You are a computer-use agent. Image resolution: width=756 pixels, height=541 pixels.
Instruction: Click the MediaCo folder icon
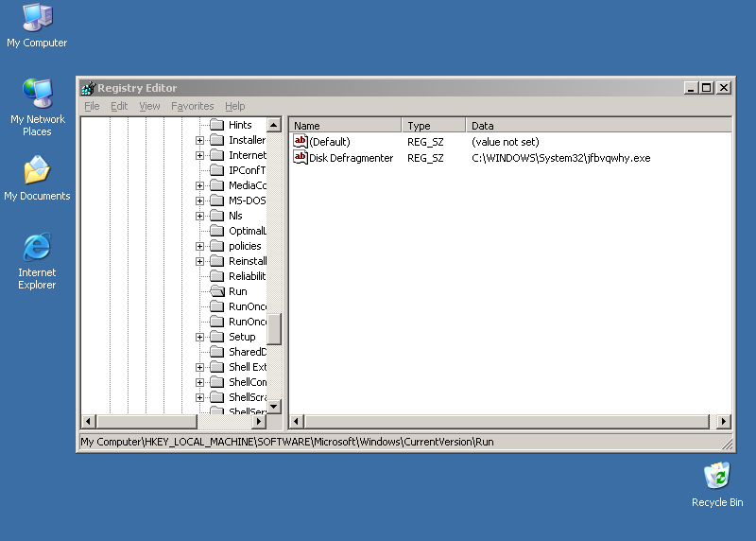(x=217, y=185)
